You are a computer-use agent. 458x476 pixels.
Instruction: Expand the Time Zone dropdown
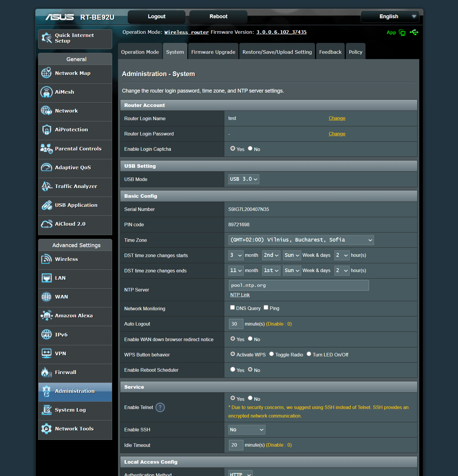301,240
